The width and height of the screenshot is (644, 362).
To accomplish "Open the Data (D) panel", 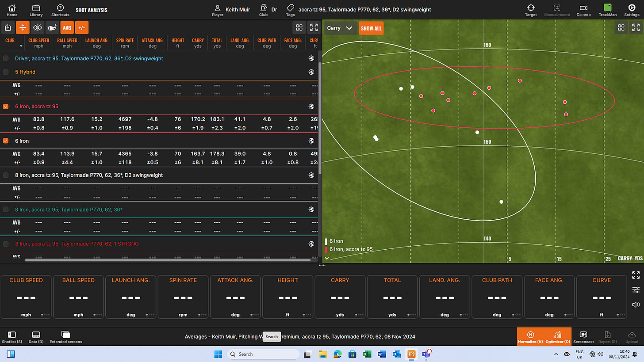I will 36,337.
